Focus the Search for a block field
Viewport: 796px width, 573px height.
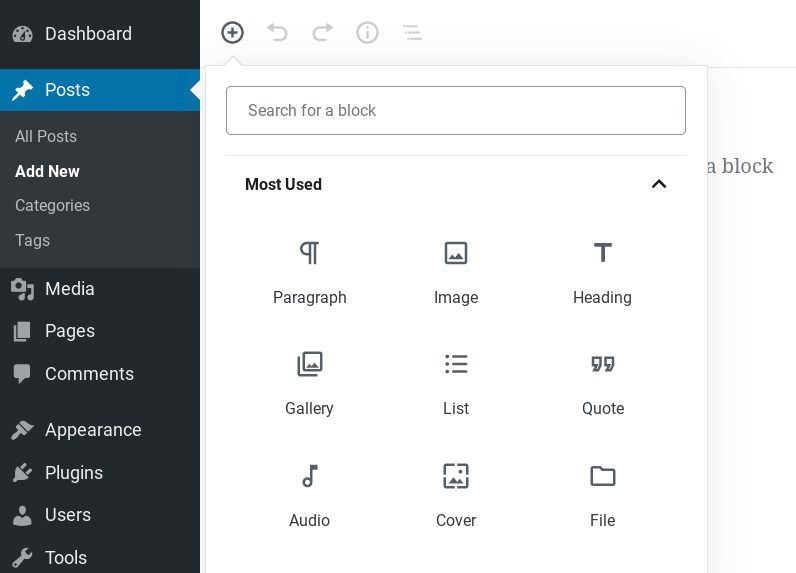click(x=456, y=110)
